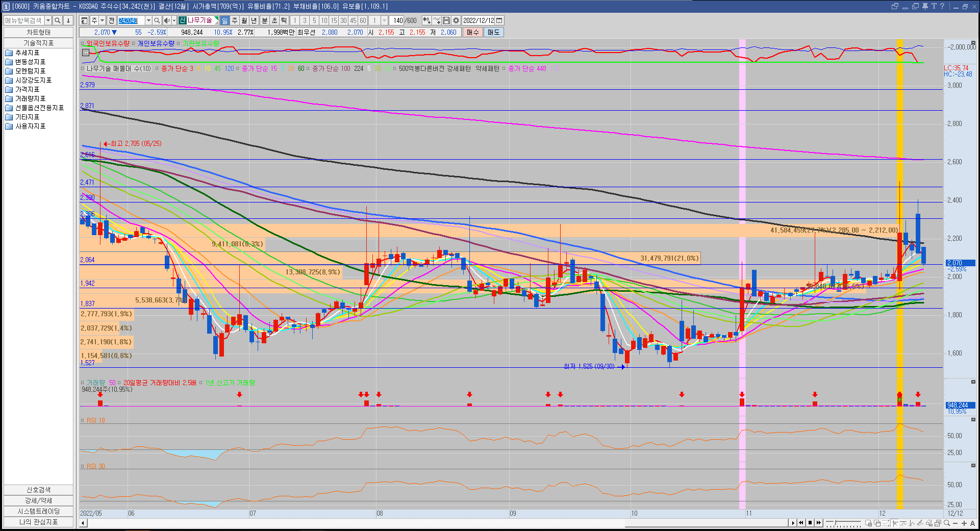Open the stock code history dropdown
The width and height of the screenshot is (980, 531).
148,20
